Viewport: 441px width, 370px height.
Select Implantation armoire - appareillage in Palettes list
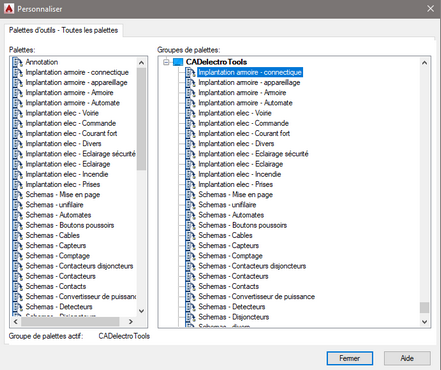[76, 82]
